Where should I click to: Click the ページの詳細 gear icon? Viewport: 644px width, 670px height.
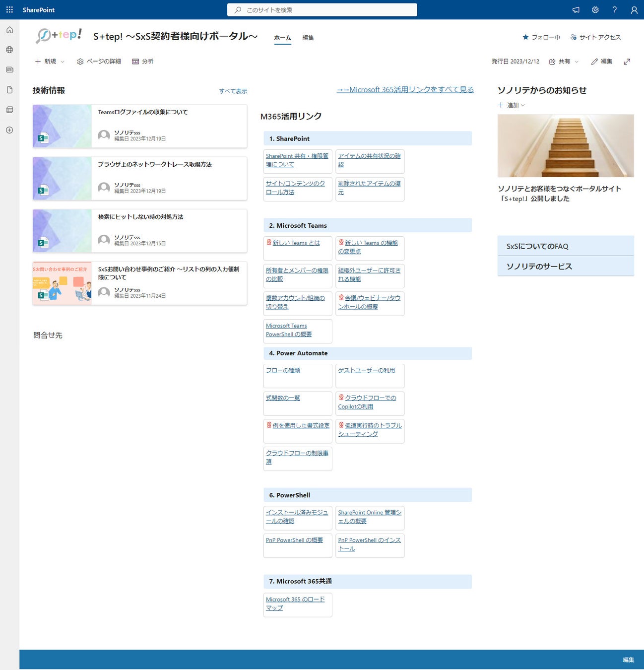pyautogui.click(x=80, y=62)
